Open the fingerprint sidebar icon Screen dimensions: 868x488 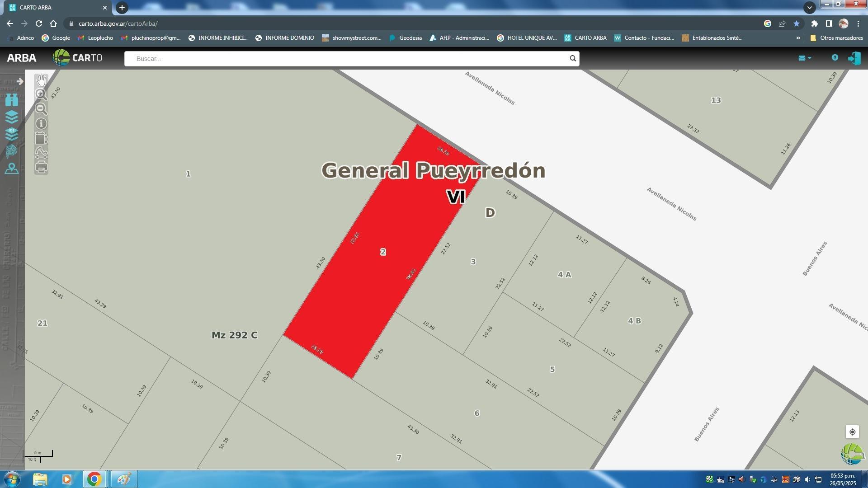12,151
